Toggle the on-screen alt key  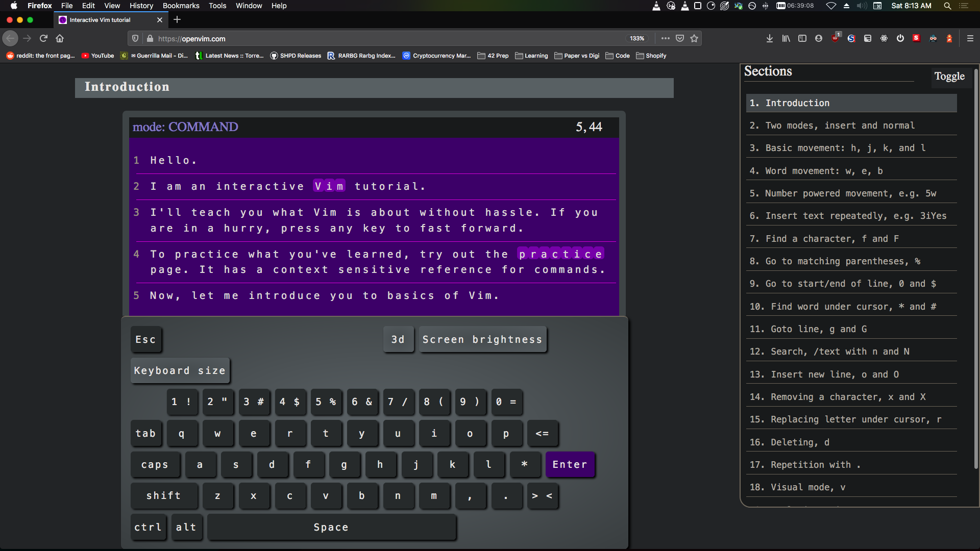point(186,527)
